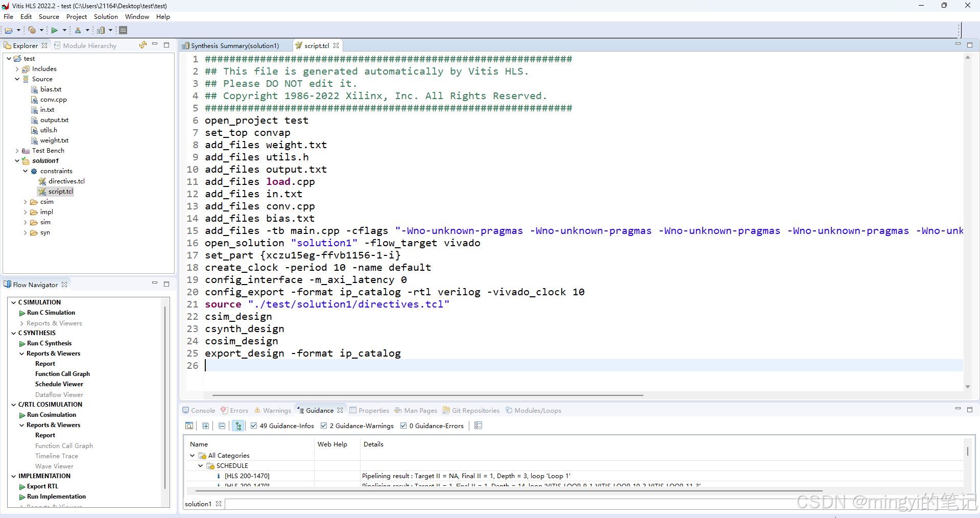Expand the Test Bench tree item
This screenshot has height=518, width=980.
17,150
